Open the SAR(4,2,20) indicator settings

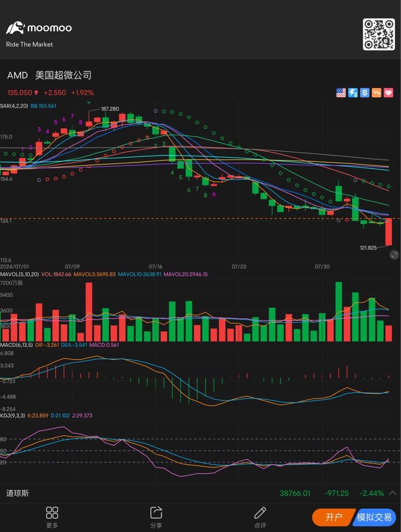pyautogui.click(x=14, y=106)
